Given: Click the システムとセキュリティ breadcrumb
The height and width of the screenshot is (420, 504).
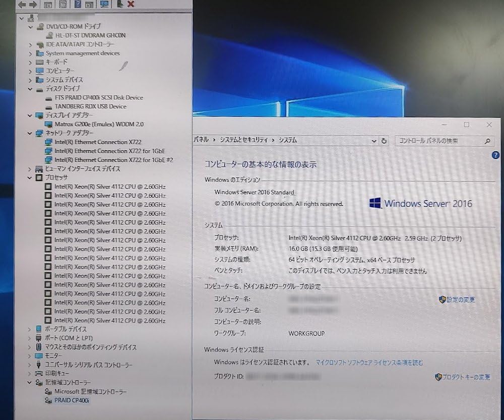Looking at the screenshot, I should coord(243,140).
